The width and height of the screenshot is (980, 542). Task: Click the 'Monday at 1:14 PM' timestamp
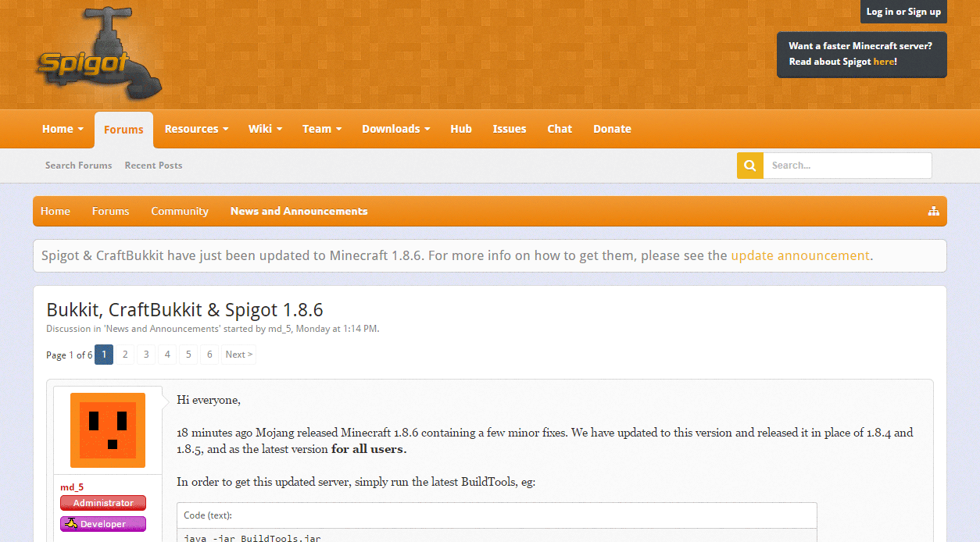(337, 329)
